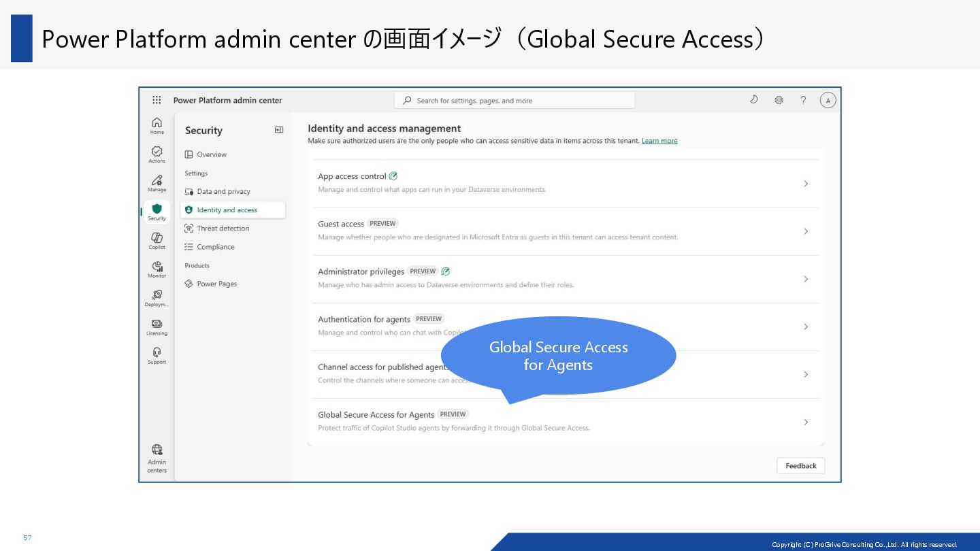Image resolution: width=980 pixels, height=551 pixels.
Task: Click the Feedback button
Action: pos(801,466)
